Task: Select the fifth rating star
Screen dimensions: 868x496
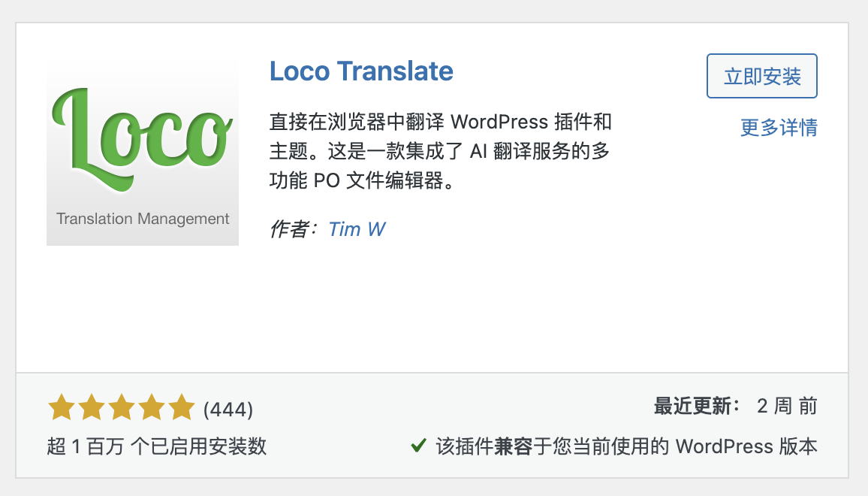Action: click(x=181, y=408)
